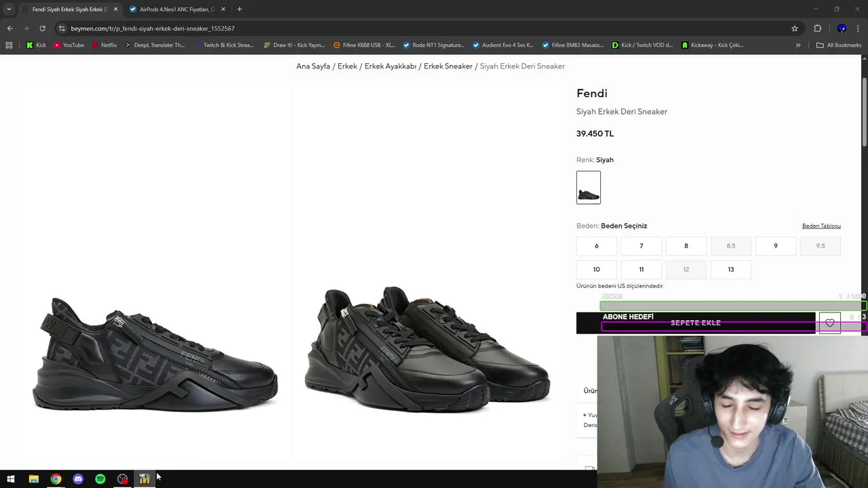This screenshot has height=488, width=868.
Task: Show more bookmarks with the chevron
Action: click(x=798, y=45)
